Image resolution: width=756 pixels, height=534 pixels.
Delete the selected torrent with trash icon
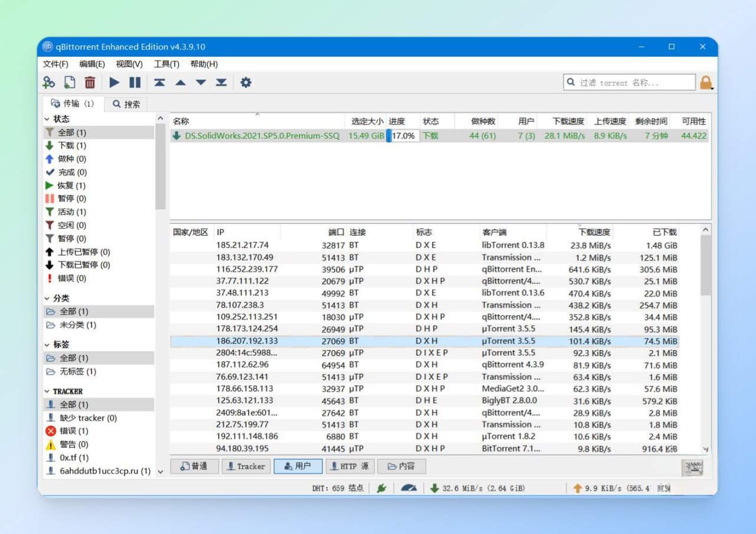click(x=89, y=83)
